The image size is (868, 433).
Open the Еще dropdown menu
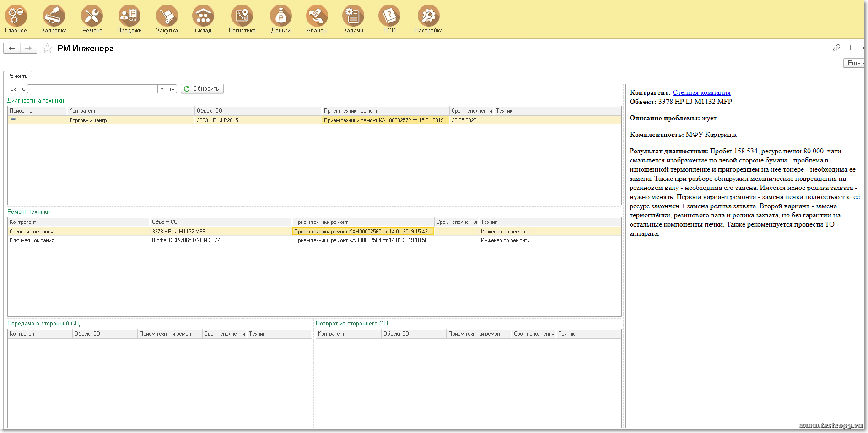pyautogui.click(x=853, y=63)
